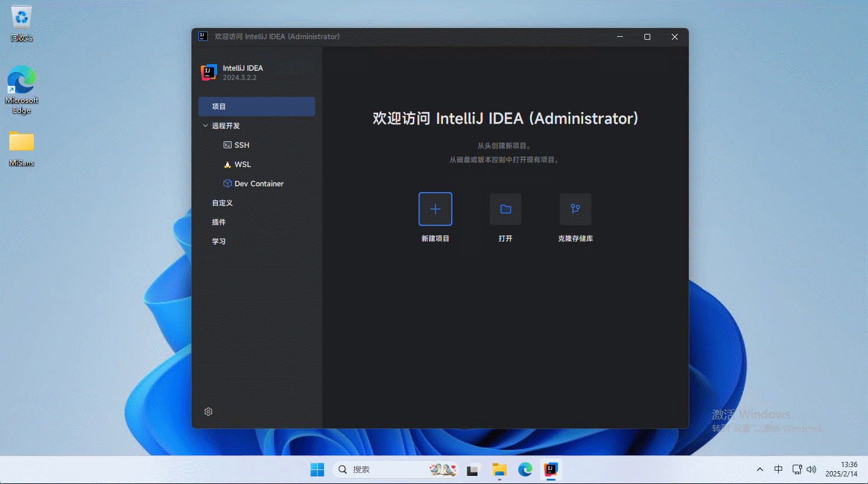The image size is (868, 484).
Task: Collapse the 远程开发 section chevron
Action: [205, 126]
